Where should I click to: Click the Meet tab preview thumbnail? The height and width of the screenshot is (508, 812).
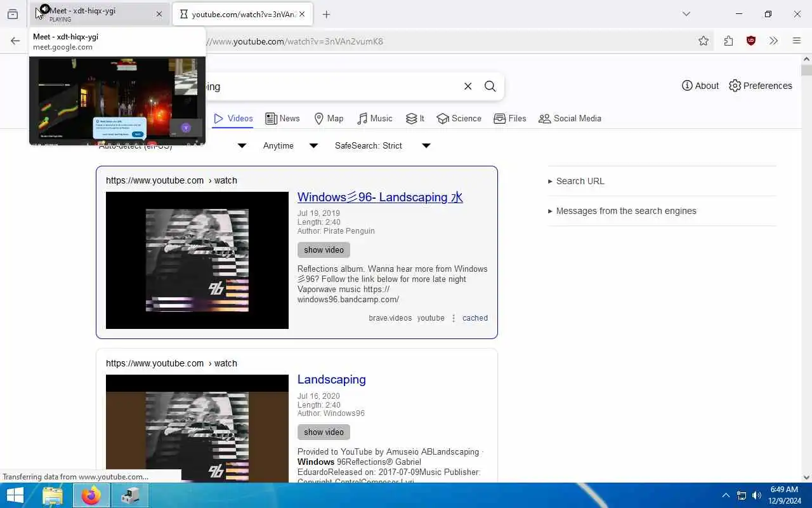click(x=117, y=101)
